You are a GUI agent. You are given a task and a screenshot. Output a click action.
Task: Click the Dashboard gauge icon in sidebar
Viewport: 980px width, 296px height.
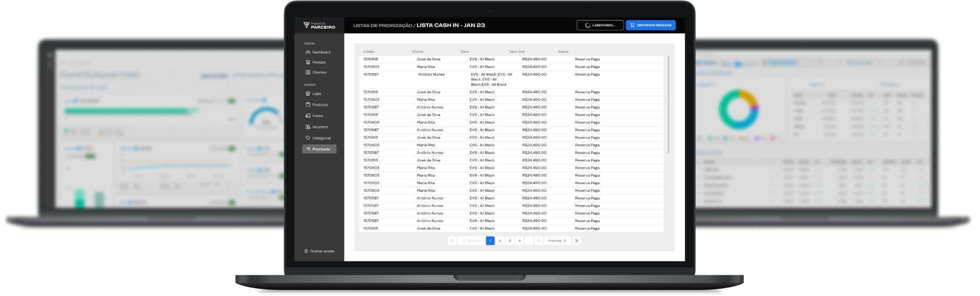[308, 52]
